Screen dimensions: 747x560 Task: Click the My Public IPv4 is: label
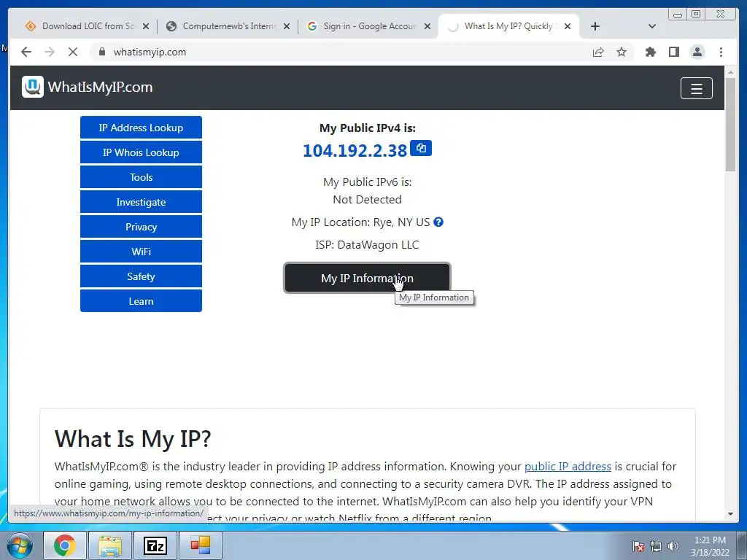click(x=368, y=128)
